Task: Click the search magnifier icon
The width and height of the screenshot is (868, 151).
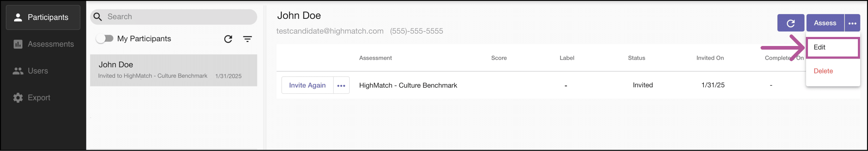Action: click(x=98, y=17)
